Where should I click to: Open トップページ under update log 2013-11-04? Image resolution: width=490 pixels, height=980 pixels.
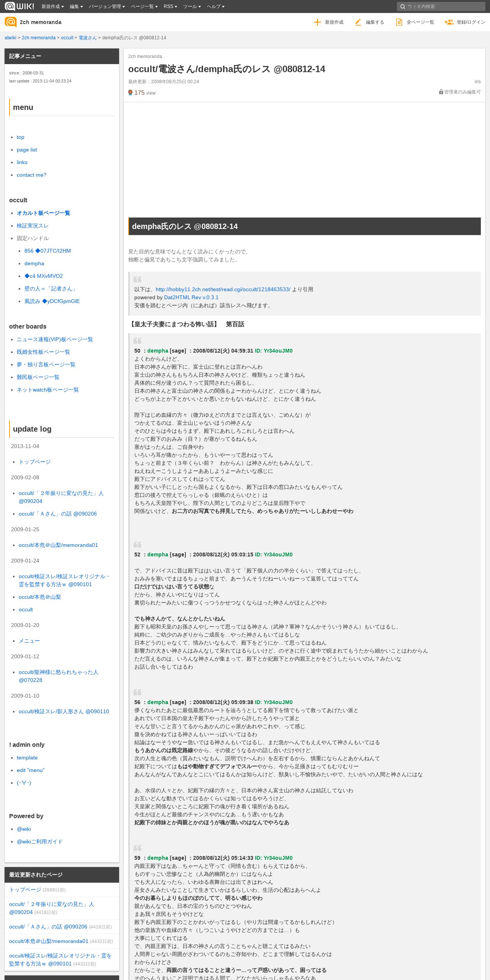(35, 462)
